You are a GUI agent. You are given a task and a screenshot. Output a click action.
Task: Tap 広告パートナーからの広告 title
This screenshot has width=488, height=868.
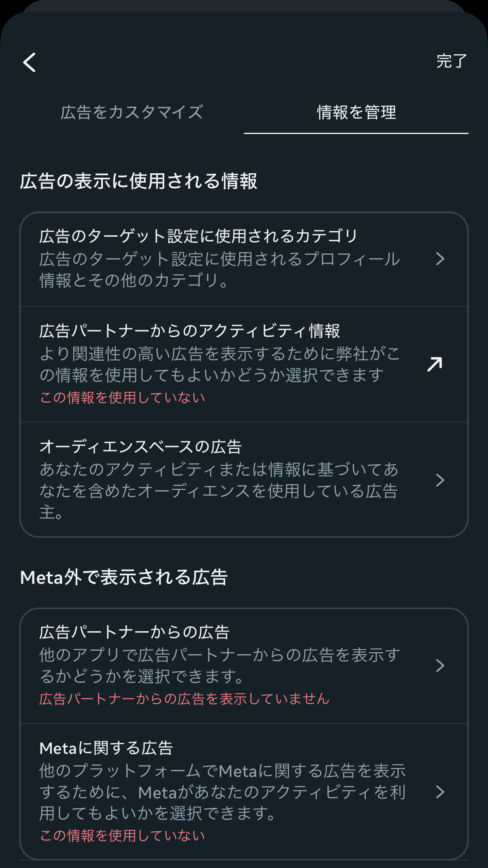point(134,632)
